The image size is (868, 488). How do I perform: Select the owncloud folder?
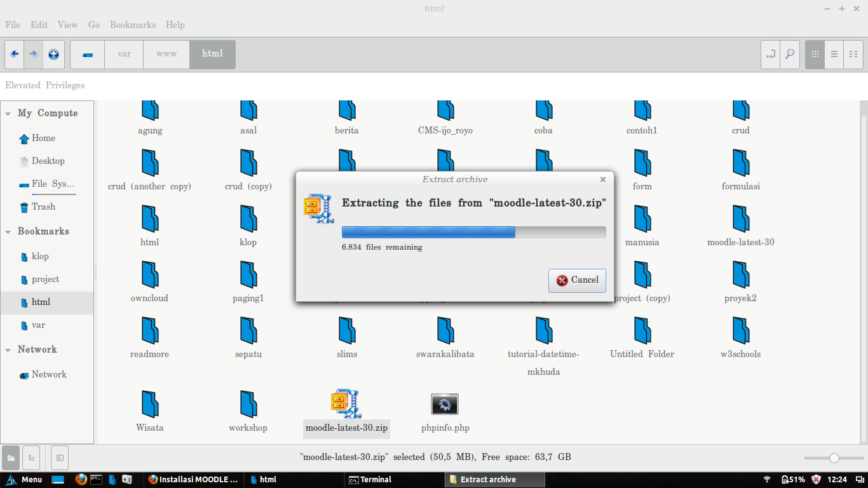150,274
